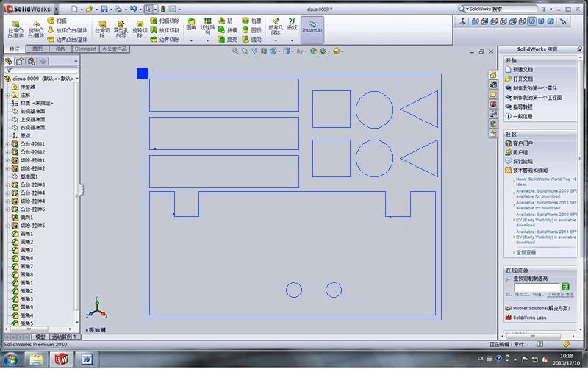Click the 旋转凸台/基体 revolve tool
Viewport: 588px width, 369px height.
35,29
